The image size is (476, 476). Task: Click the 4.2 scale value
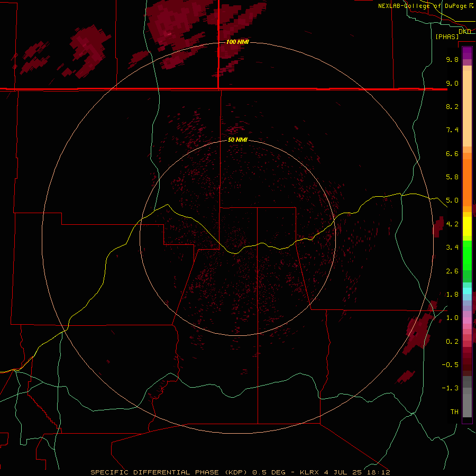coord(452,224)
